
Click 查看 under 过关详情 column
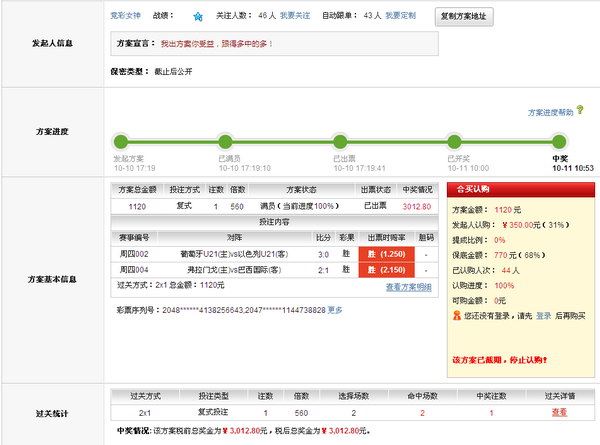pyautogui.click(x=558, y=411)
